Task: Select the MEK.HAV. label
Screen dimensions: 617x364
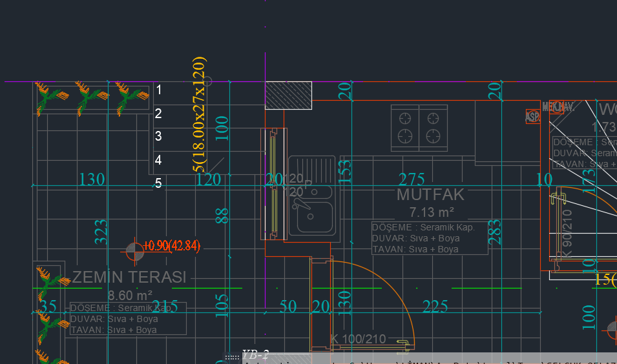Action: 558,106
